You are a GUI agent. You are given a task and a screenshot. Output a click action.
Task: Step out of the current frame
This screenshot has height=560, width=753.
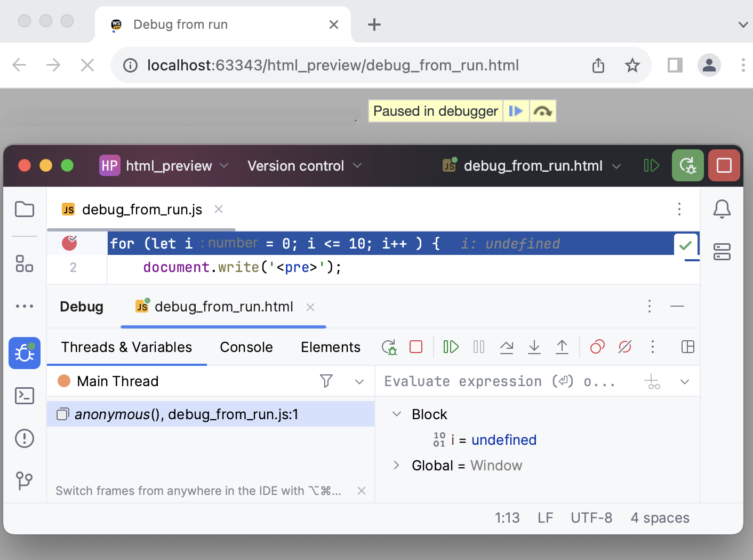pyautogui.click(x=562, y=347)
